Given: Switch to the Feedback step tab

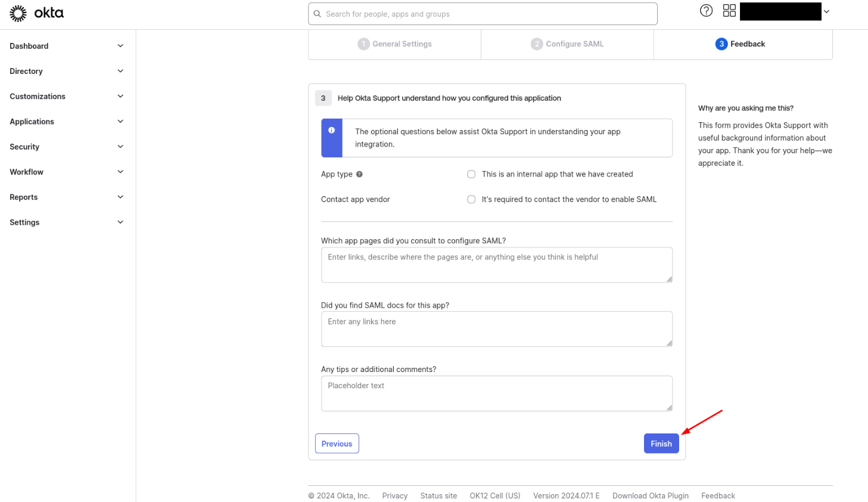Looking at the screenshot, I should coord(741,44).
